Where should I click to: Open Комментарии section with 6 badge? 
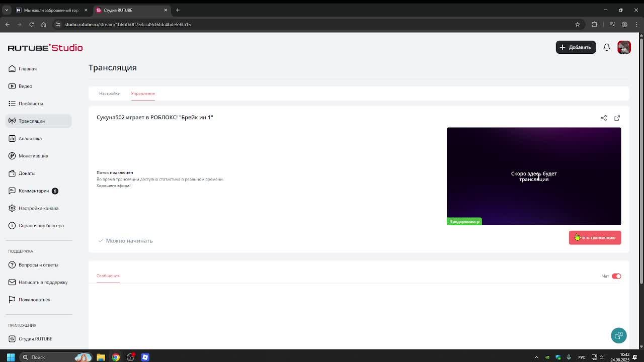(x=34, y=191)
